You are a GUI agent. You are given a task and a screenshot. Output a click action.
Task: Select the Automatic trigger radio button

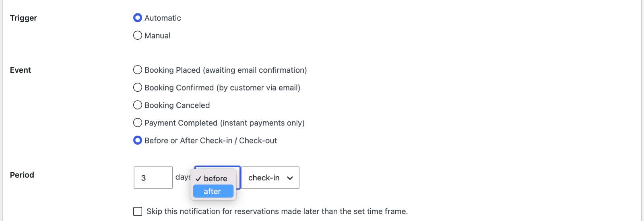coord(138,18)
